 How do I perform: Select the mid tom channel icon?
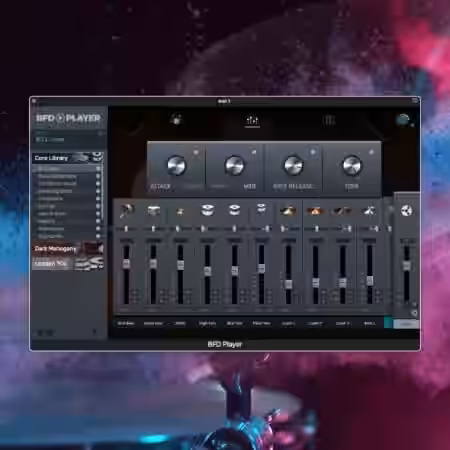[234, 210]
